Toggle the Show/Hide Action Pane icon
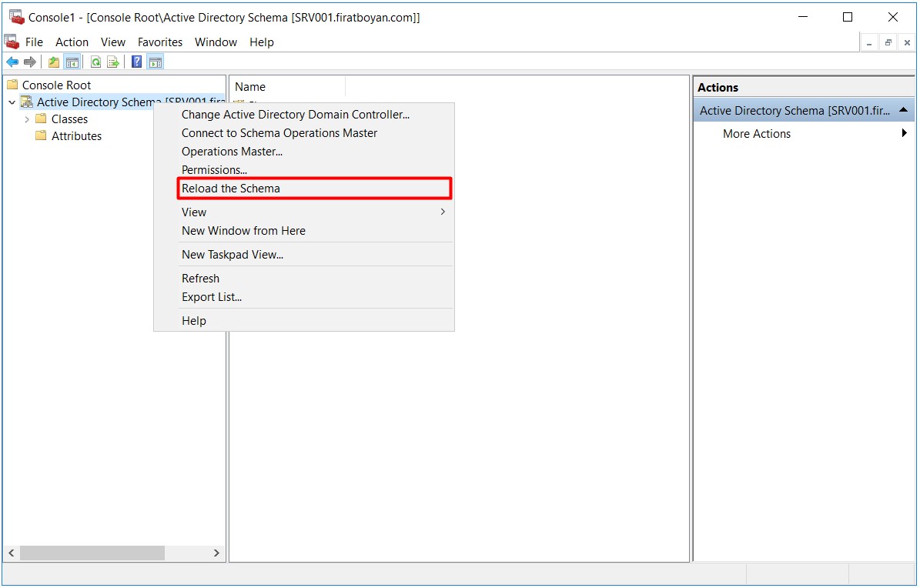 pos(155,62)
